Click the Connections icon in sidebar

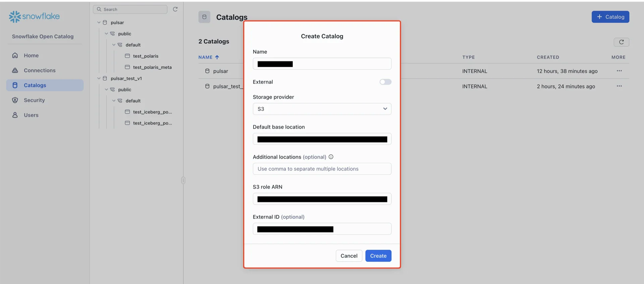(x=15, y=70)
